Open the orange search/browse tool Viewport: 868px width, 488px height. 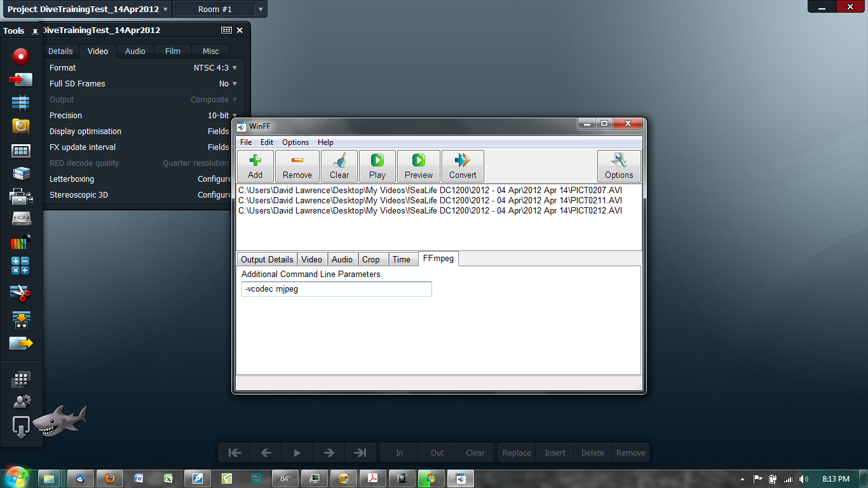coord(22,126)
